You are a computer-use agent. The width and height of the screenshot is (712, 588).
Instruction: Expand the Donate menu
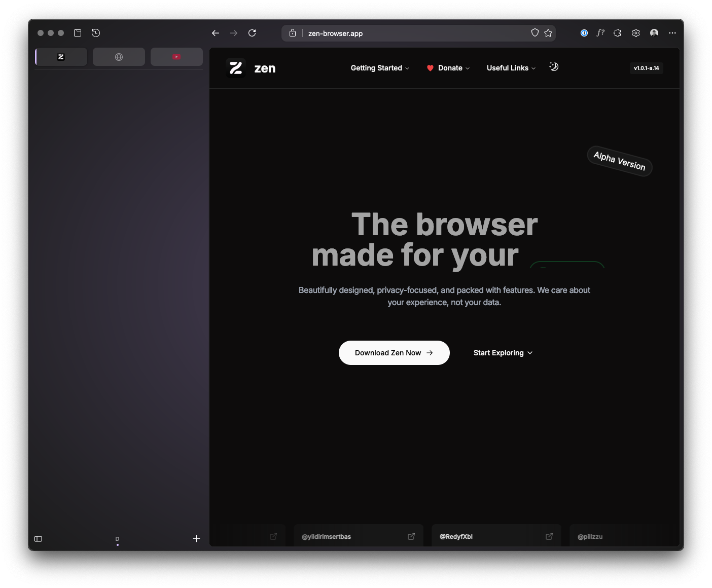448,68
